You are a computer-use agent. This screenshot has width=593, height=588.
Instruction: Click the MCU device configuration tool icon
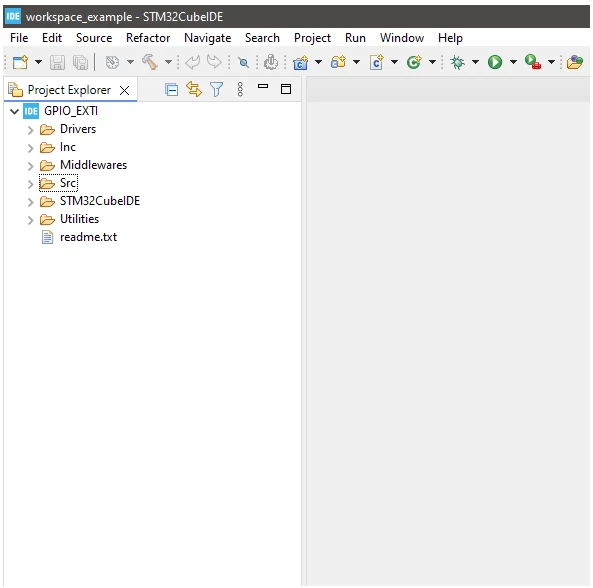tap(271, 62)
